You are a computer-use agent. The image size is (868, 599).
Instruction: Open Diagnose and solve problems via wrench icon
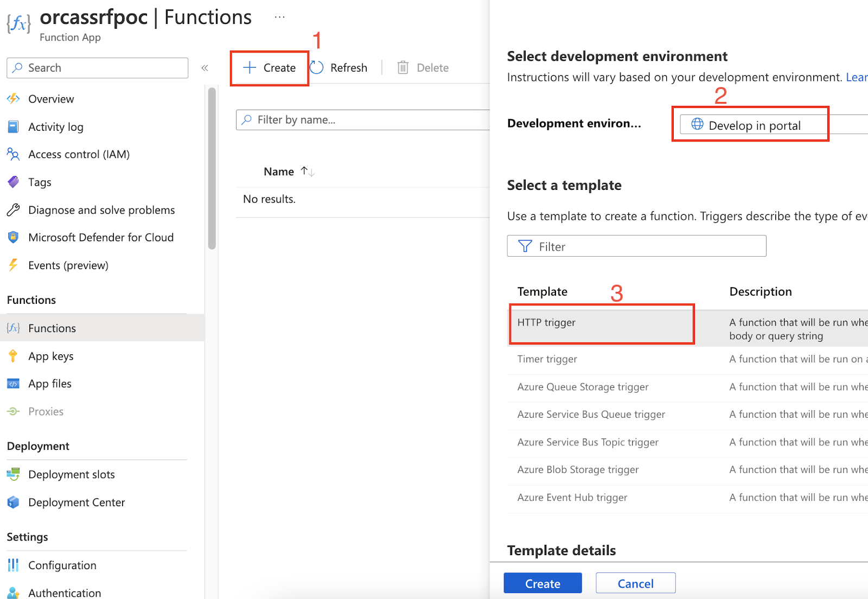pyautogui.click(x=14, y=210)
